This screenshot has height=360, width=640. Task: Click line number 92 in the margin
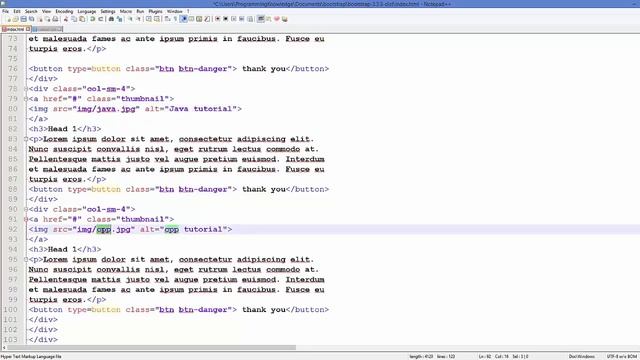(13, 229)
